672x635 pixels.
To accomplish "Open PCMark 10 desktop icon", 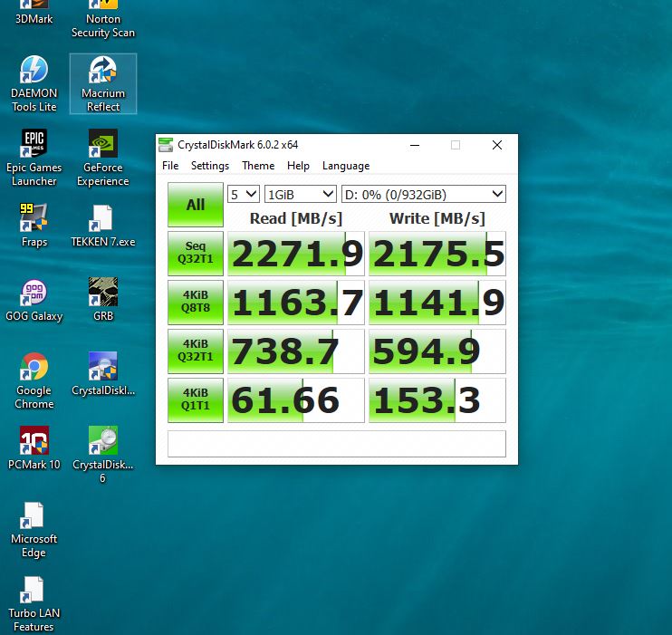I will pos(34,448).
